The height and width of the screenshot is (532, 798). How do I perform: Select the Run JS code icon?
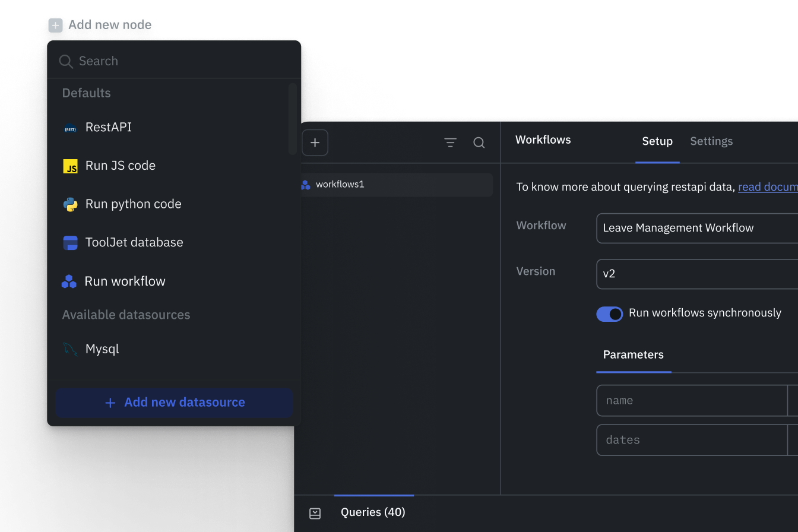coord(70,166)
